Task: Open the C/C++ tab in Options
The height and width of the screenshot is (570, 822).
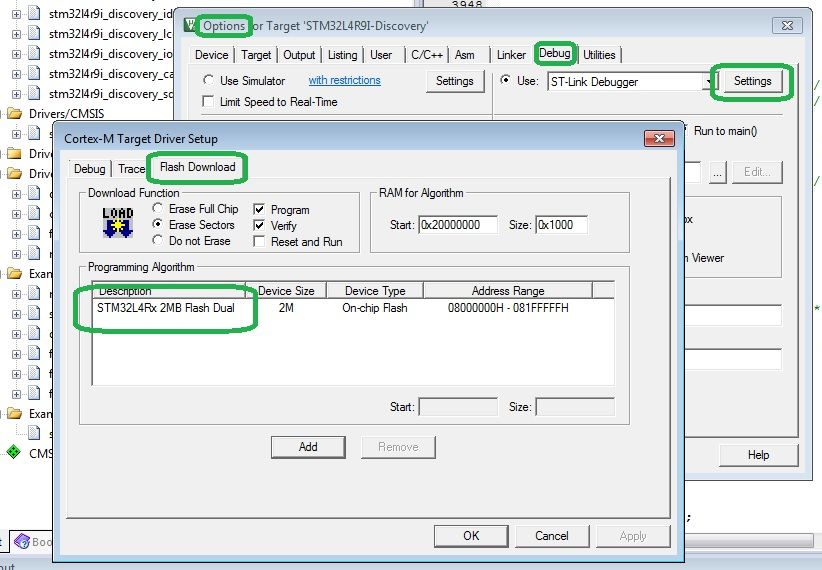Action: tap(427, 55)
